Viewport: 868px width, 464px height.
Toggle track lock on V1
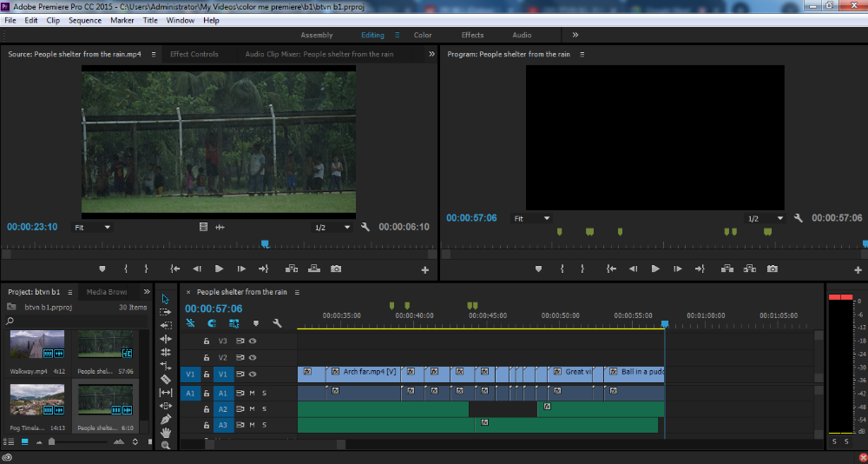point(206,375)
